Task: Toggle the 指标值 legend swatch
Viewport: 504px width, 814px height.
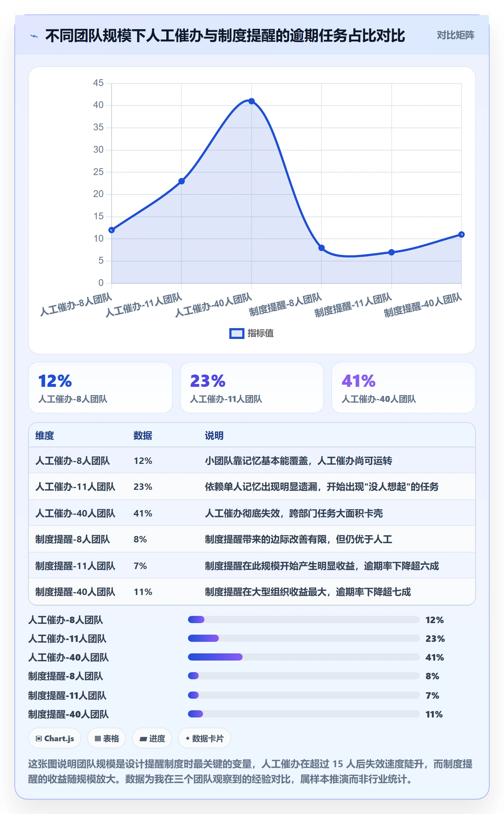Action: pos(237,334)
